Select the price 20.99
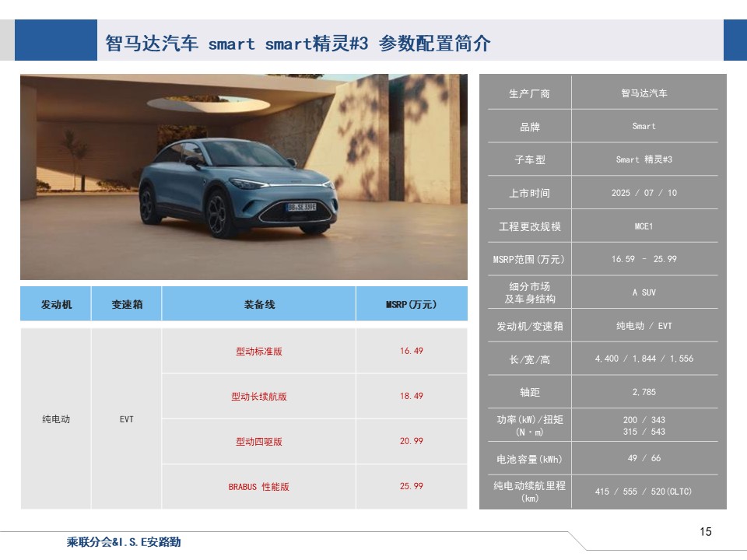This screenshot has height=560, width=747. click(411, 442)
